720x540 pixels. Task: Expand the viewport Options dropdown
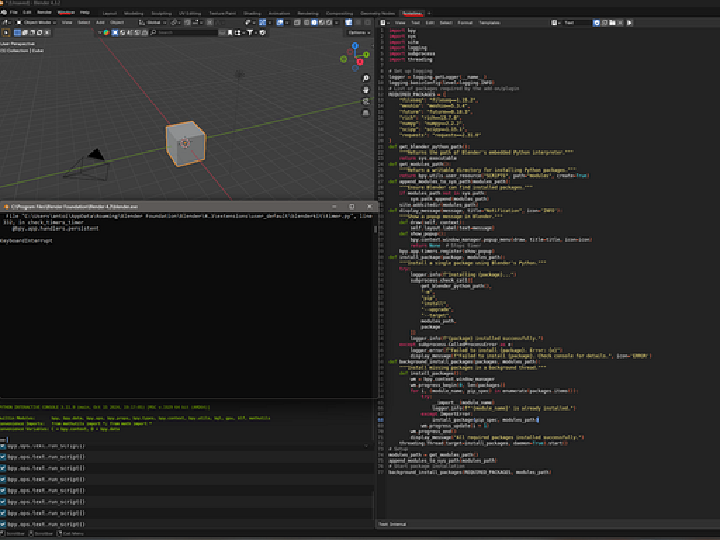pyautogui.click(x=357, y=32)
